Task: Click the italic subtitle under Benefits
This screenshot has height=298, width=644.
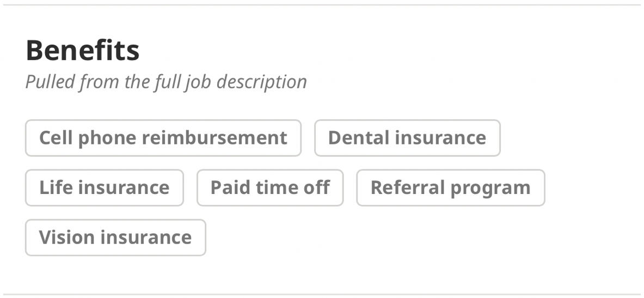Action: 166,82
